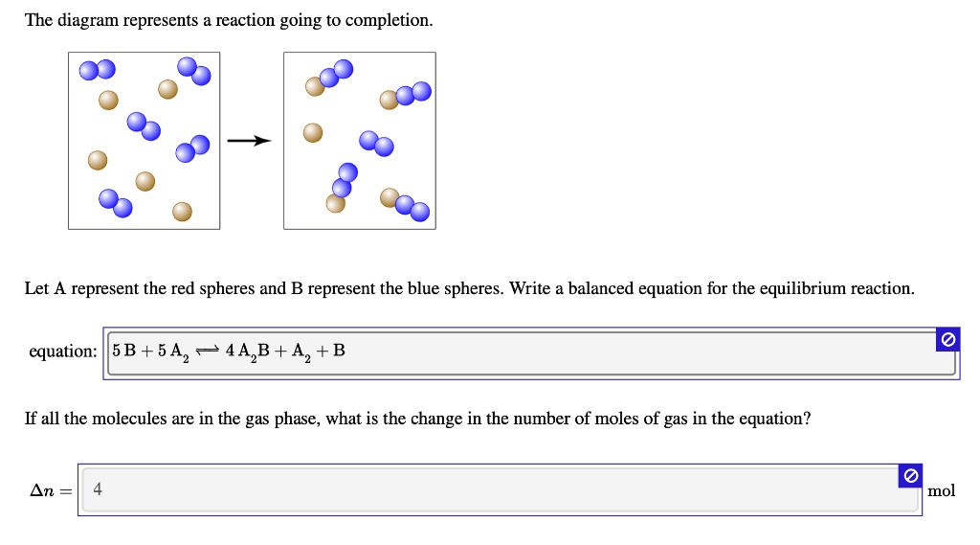This screenshot has width=980, height=545.
Task: Select the left reactants diagram box
Action: 144,140
